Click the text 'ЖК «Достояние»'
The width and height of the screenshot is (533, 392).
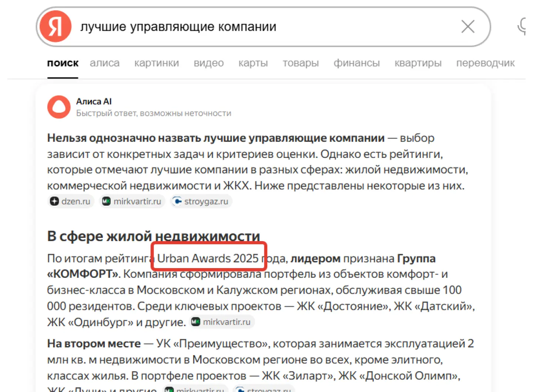[343, 306]
